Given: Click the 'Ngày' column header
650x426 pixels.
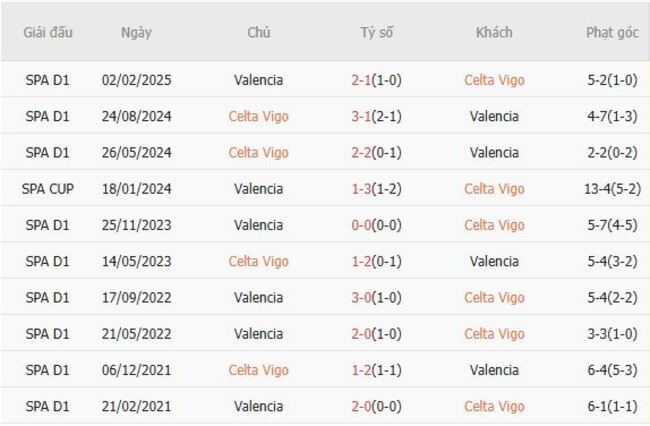Looking at the screenshot, I should (136, 32).
